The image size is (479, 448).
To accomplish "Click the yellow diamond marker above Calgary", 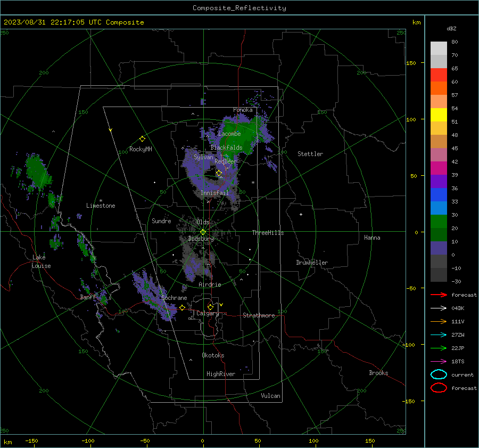I will (x=210, y=307).
